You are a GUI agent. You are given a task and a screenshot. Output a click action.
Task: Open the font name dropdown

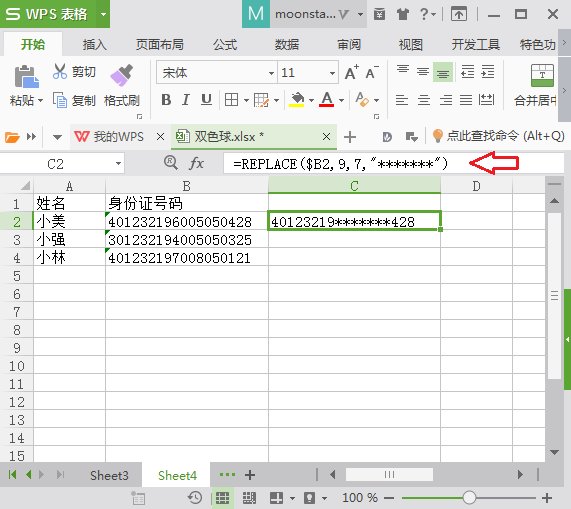[x=271, y=73]
